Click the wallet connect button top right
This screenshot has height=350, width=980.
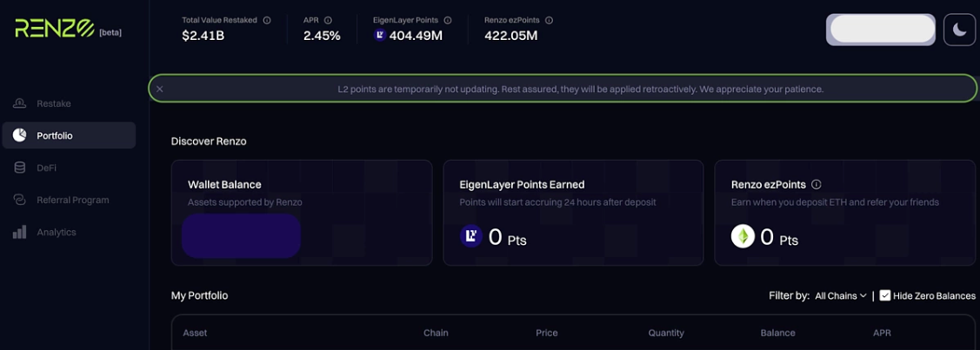point(882,30)
